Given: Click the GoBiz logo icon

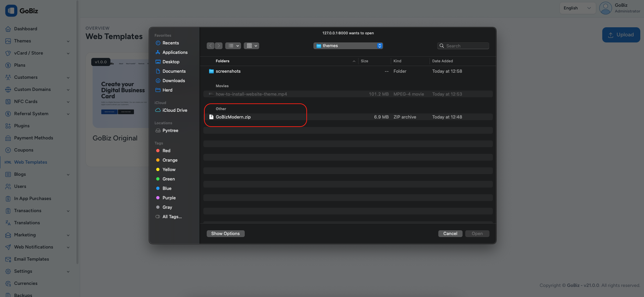Looking at the screenshot, I should tap(11, 11).
